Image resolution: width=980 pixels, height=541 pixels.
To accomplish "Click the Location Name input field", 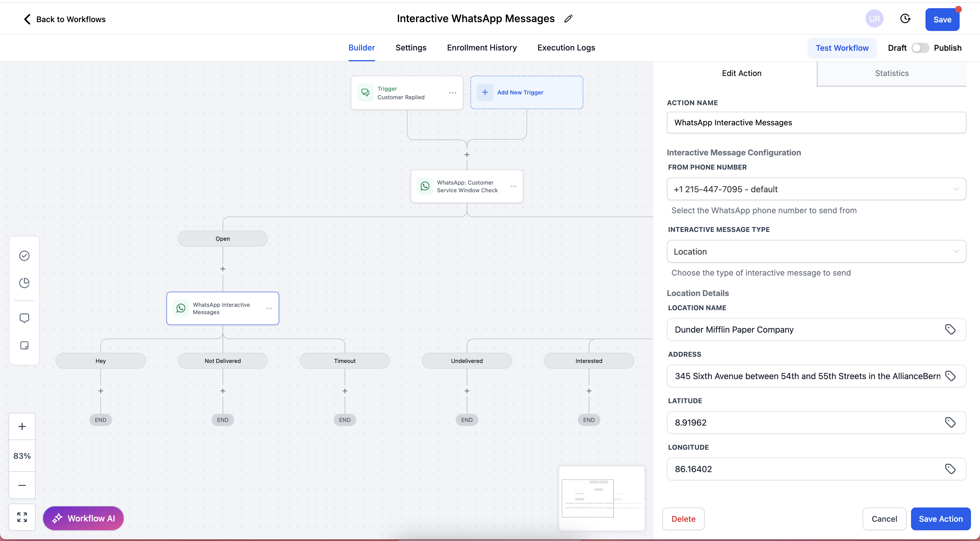I will 806,329.
